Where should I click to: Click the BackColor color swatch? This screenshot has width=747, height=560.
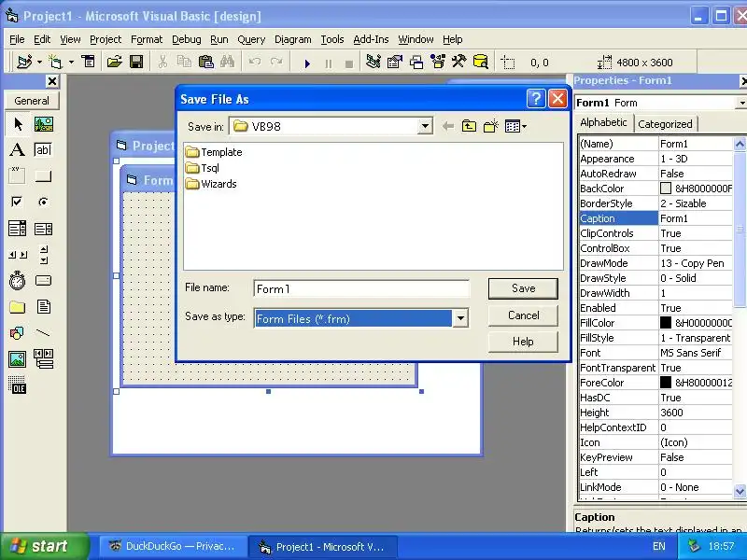pos(666,189)
